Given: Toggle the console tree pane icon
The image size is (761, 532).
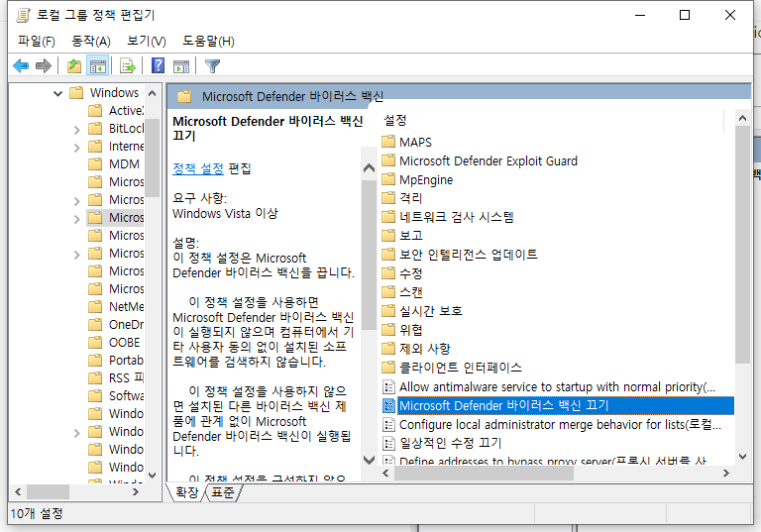Looking at the screenshot, I should tap(97, 65).
